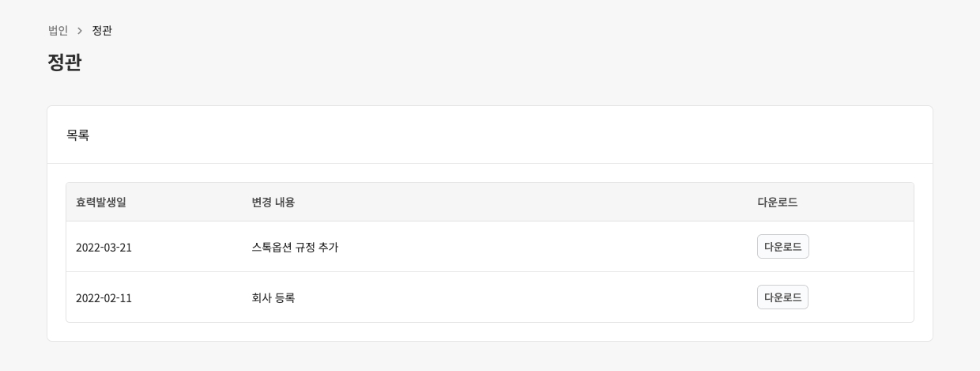Image resolution: width=980 pixels, height=371 pixels.
Task: Click the breadcrumb chevron separator
Action: (x=80, y=31)
